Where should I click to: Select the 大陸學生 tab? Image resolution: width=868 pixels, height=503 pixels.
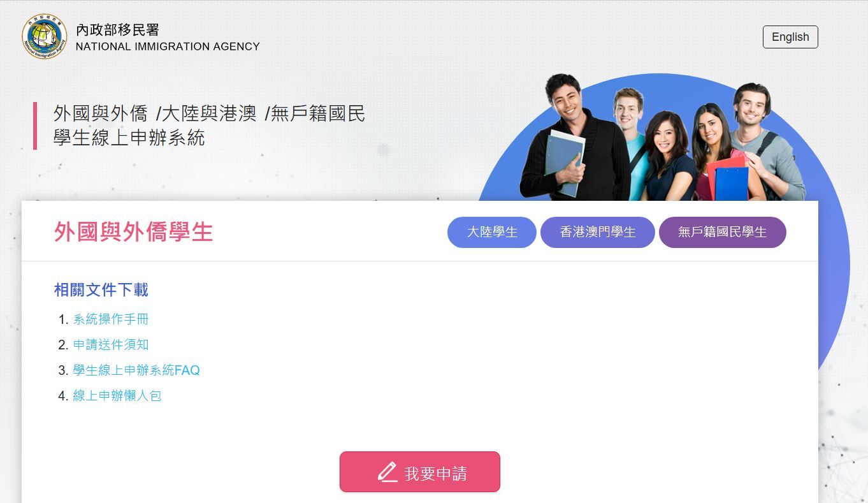click(x=492, y=232)
